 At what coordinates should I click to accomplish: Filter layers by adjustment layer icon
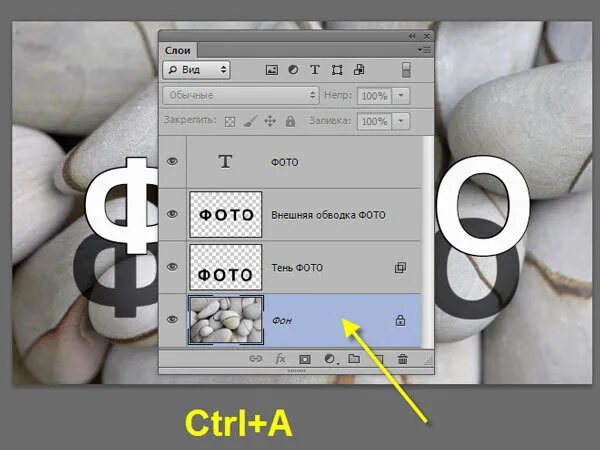[x=293, y=70]
